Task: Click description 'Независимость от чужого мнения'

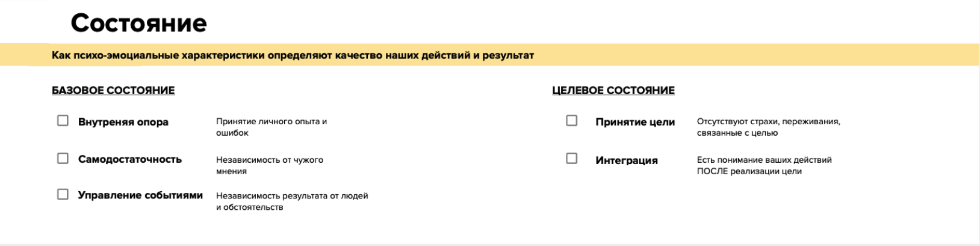Action: [269, 165]
